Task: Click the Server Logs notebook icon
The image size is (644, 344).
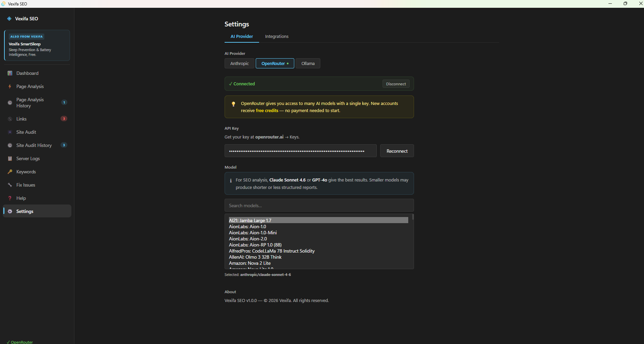Action: point(10,158)
